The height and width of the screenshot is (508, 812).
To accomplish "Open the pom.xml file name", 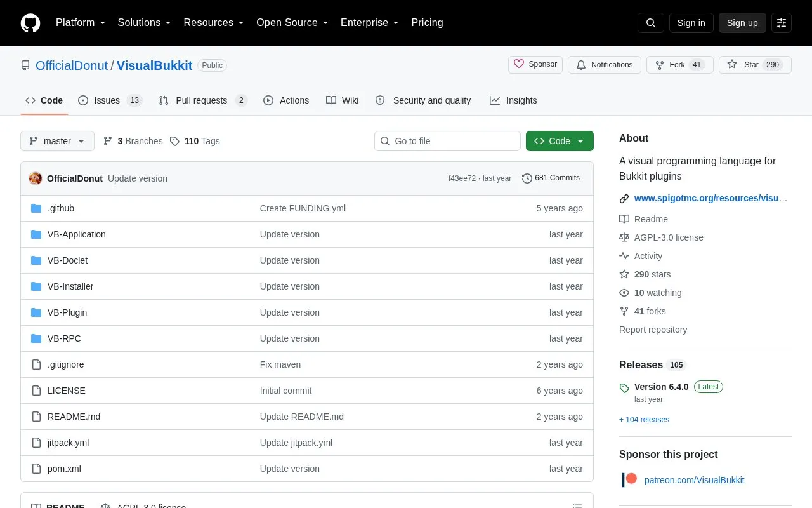I will 64,469.
